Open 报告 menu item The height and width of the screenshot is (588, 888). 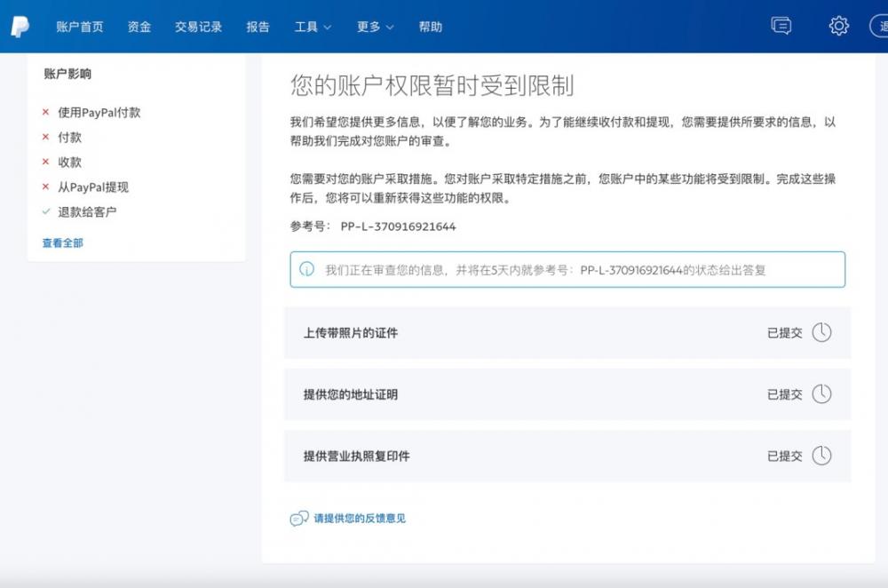pyautogui.click(x=258, y=27)
